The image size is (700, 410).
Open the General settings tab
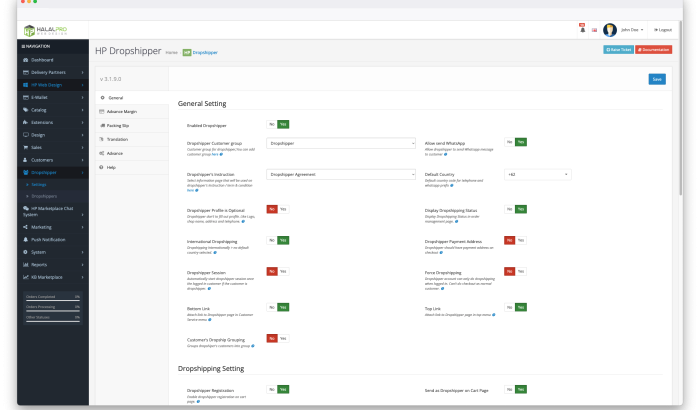pyautogui.click(x=132, y=98)
